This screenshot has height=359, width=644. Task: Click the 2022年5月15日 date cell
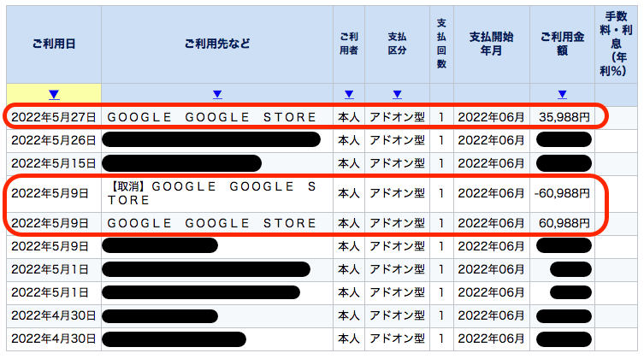[x=54, y=163]
